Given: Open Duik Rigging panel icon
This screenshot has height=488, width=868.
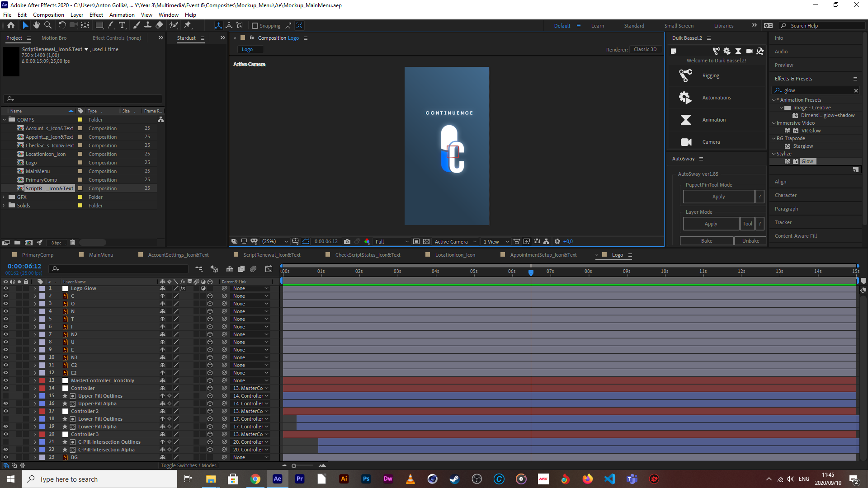Looking at the screenshot, I should coord(686,75).
